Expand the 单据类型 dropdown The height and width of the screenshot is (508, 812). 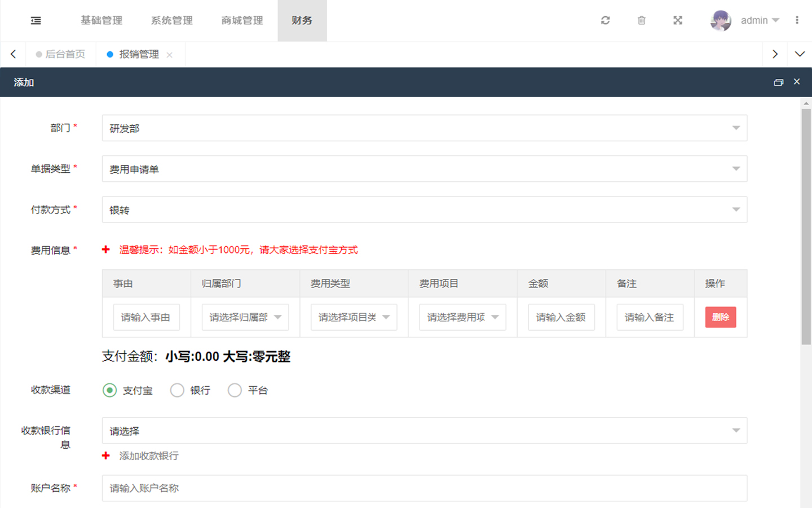click(x=424, y=169)
